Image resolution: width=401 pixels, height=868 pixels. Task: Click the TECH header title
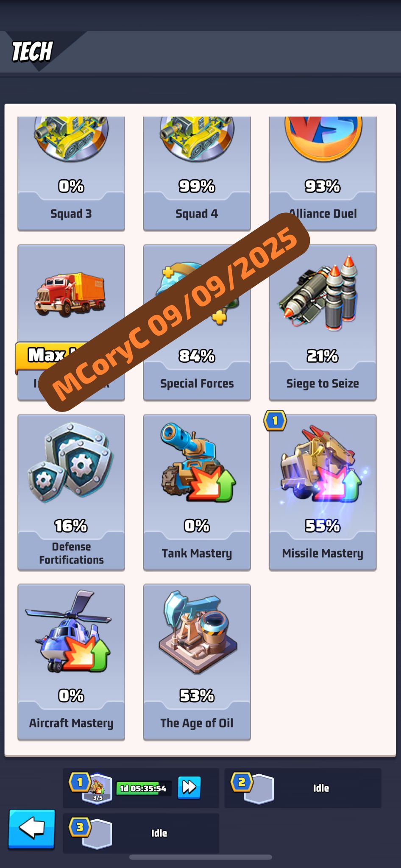pyautogui.click(x=32, y=51)
